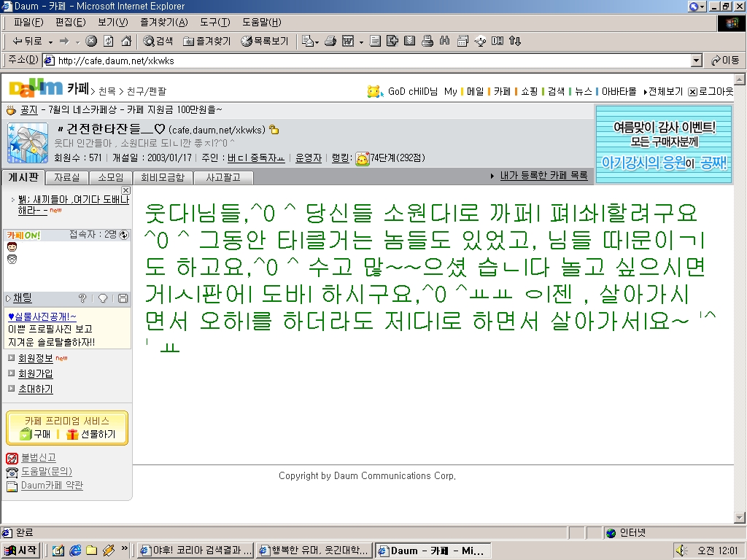Click the Windows 시작 Start button

(x=21, y=551)
